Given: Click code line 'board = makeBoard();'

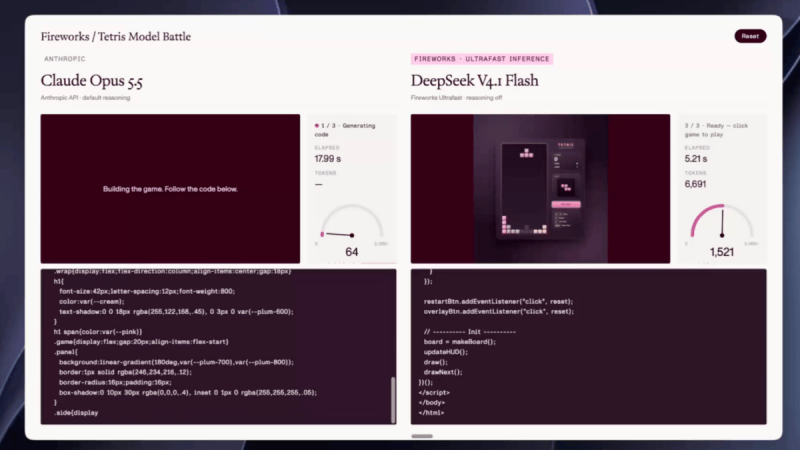Looking at the screenshot, I should 459,342.
